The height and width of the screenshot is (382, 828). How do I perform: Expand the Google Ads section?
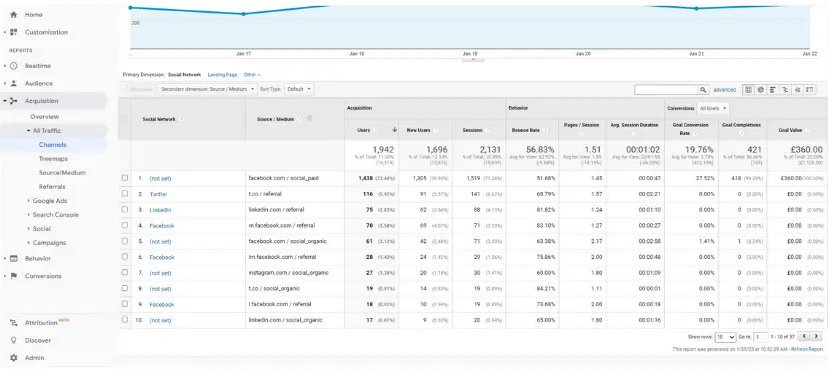click(29, 201)
